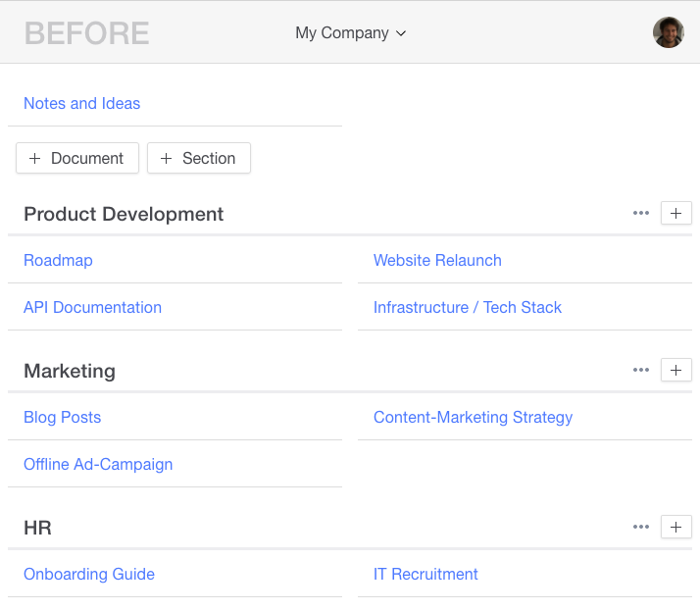
Task: Open the Roadmap document
Action: coord(58,261)
